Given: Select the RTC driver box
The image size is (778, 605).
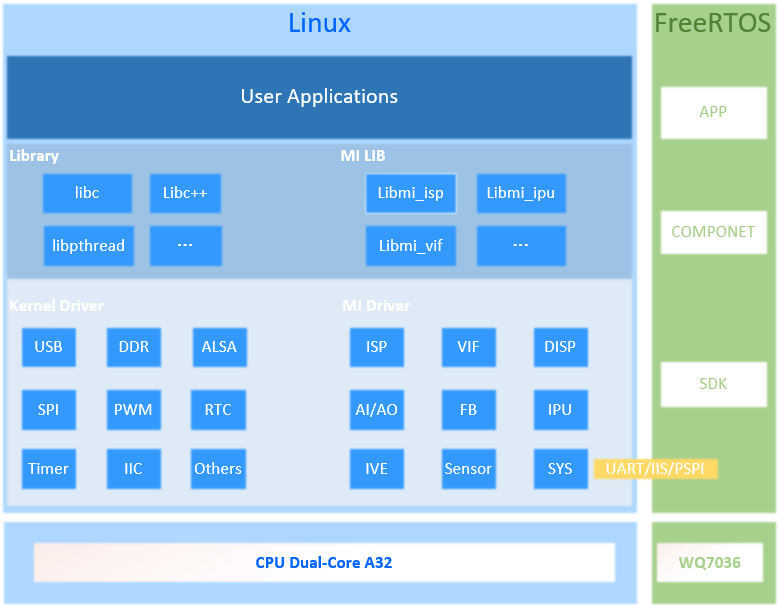Looking at the screenshot, I should [218, 410].
